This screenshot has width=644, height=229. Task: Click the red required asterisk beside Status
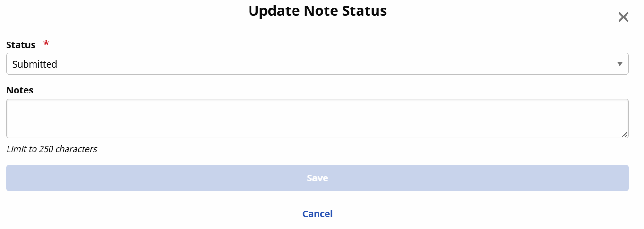click(46, 44)
